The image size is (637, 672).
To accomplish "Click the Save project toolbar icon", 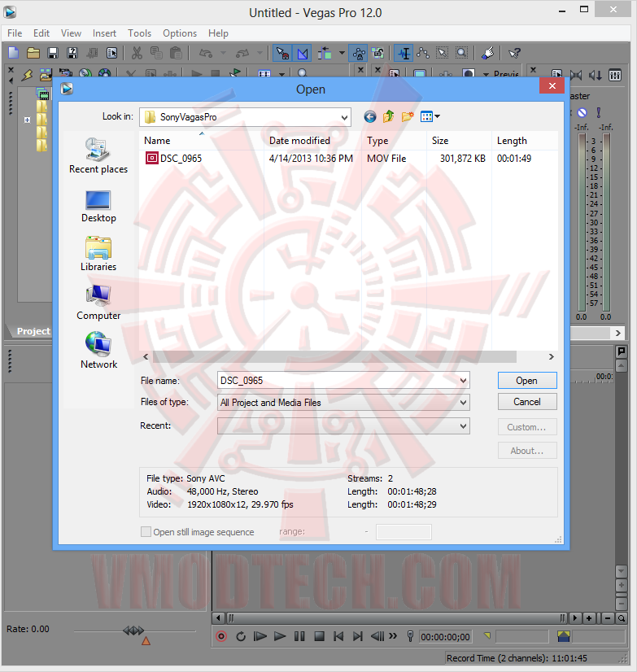I will [53, 53].
